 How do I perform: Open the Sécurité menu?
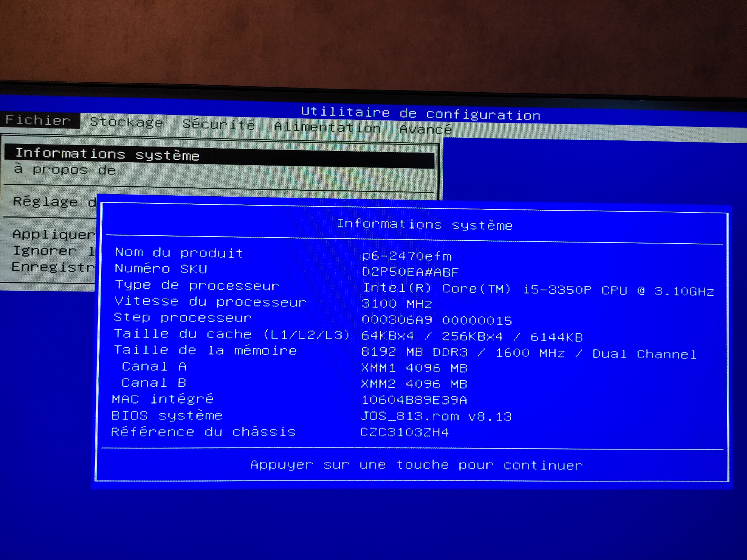tap(218, 125)
